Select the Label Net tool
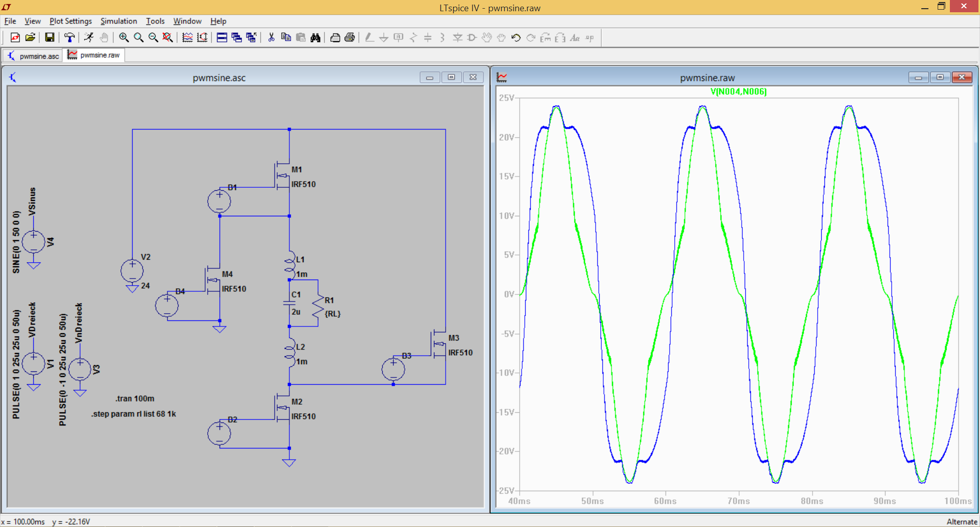 (x=399, y=37)
